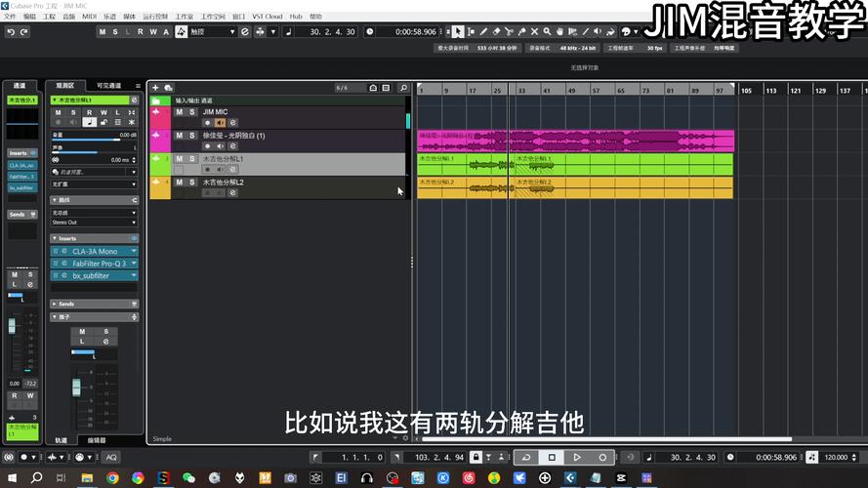Open the CLA-3A Mono insert plugin
Screen dimensions: 868x488
pos(95,251)
